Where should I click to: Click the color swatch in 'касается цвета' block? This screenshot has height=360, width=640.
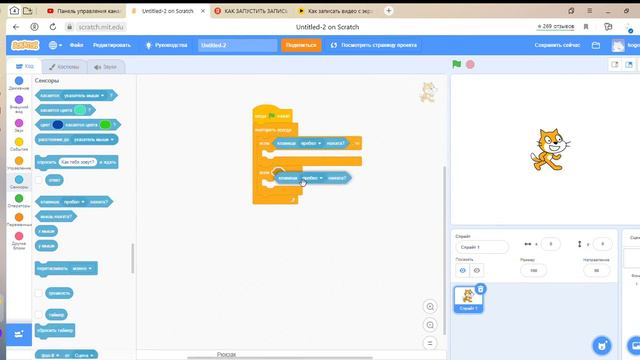click(x=80, y=110)
